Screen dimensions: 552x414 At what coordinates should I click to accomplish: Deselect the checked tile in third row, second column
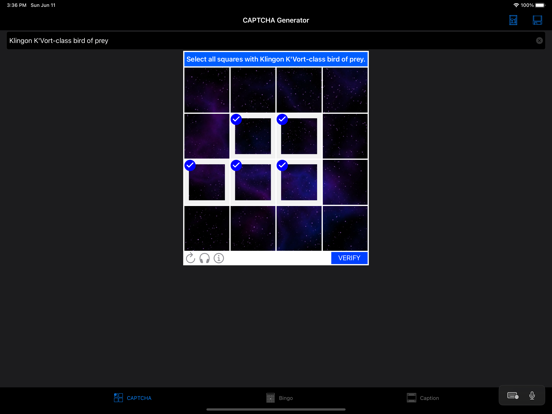click(253, 182)
